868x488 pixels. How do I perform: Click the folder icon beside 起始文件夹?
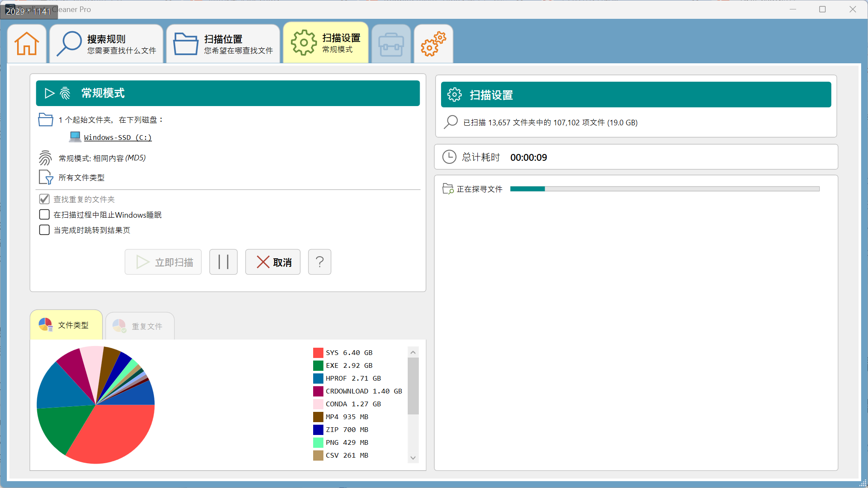point(45,119)
